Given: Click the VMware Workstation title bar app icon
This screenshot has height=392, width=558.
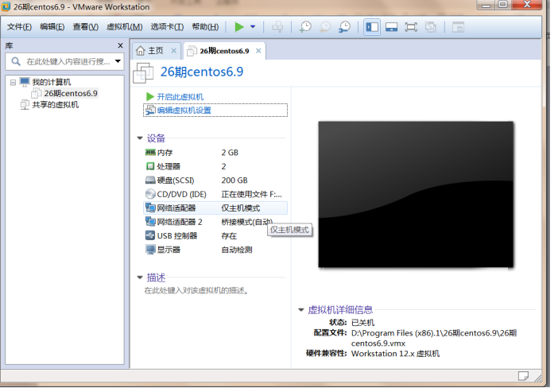Looking at the screenshot, I should tap(6, 6).
